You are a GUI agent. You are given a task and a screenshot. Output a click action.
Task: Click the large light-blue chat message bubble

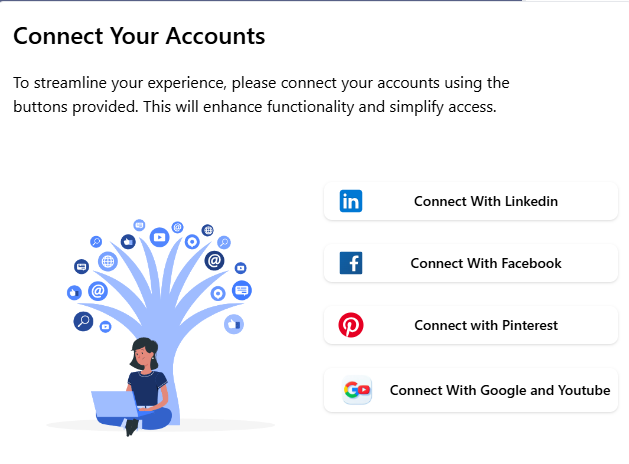point(242,290)
